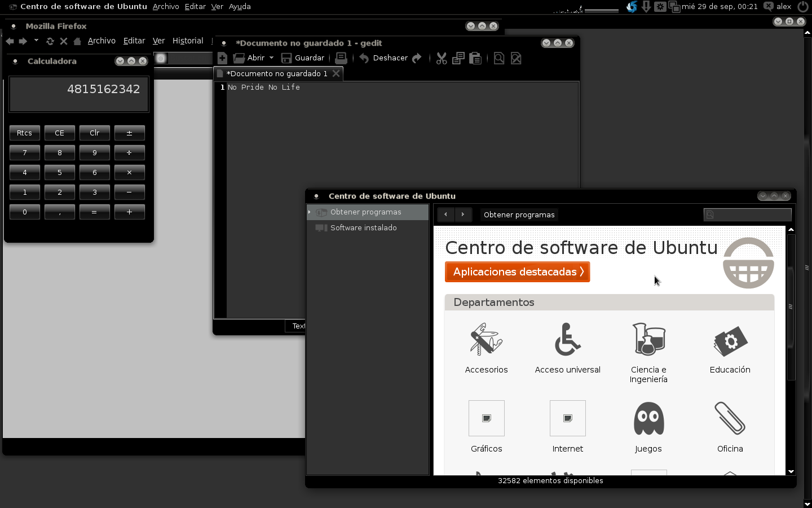Open Firefox history dropdown arrow next to navigation
This screenshot has height=508, width=812.
pos(36,41)
